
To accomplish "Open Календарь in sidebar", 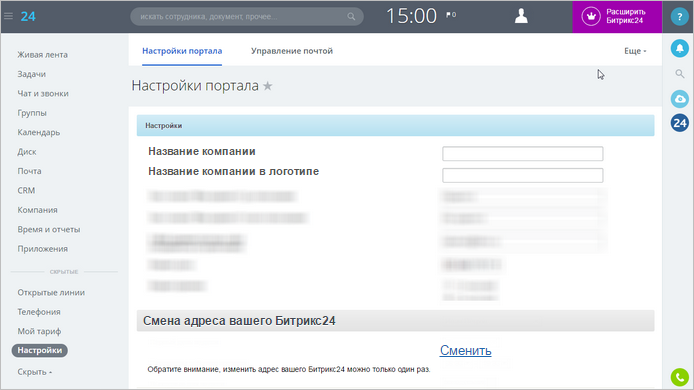I will tap(39, 132).
